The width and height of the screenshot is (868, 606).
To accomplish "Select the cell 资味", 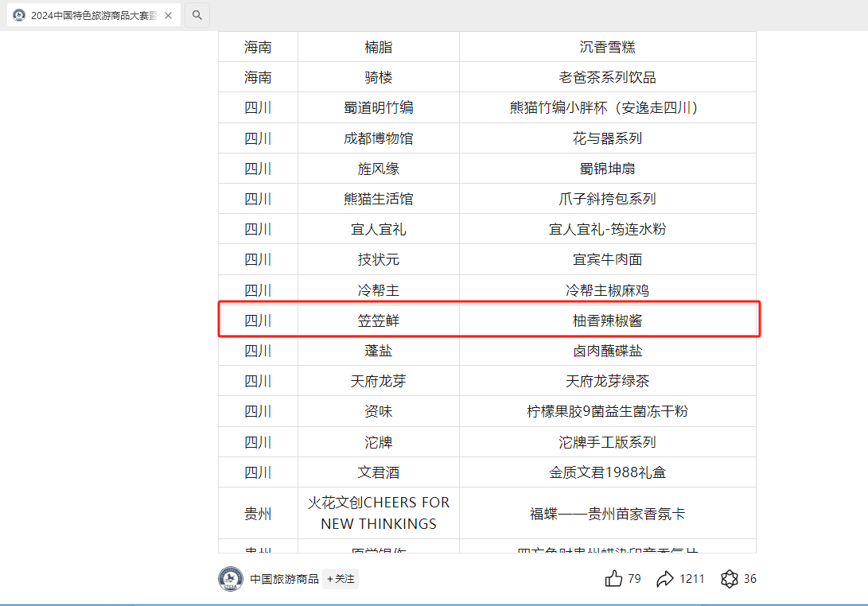I will (x=379, y=411).
